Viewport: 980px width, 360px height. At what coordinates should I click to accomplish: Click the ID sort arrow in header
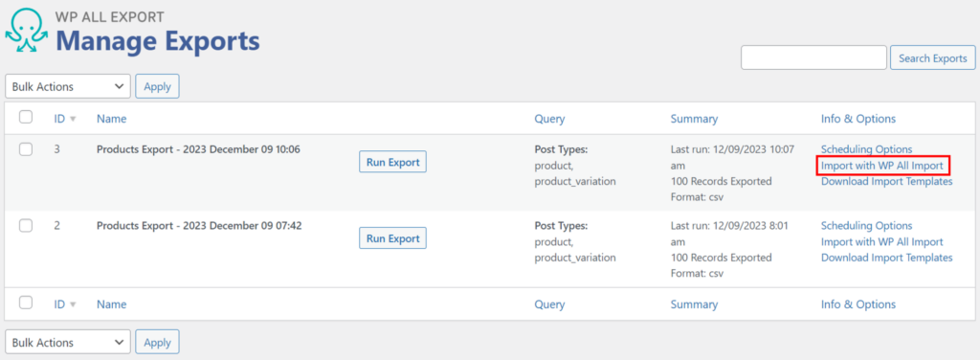(73, 120)
